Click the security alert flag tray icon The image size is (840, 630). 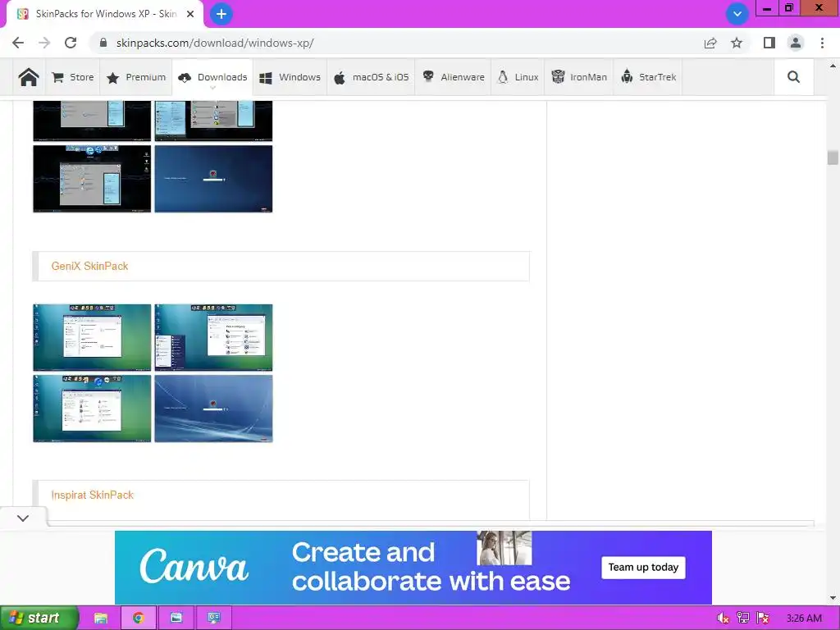[x=763, y=619]
